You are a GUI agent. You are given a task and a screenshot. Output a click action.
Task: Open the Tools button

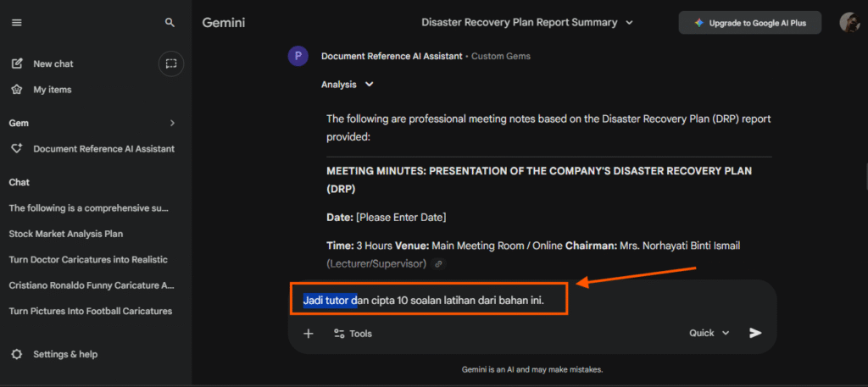point(353,333)
